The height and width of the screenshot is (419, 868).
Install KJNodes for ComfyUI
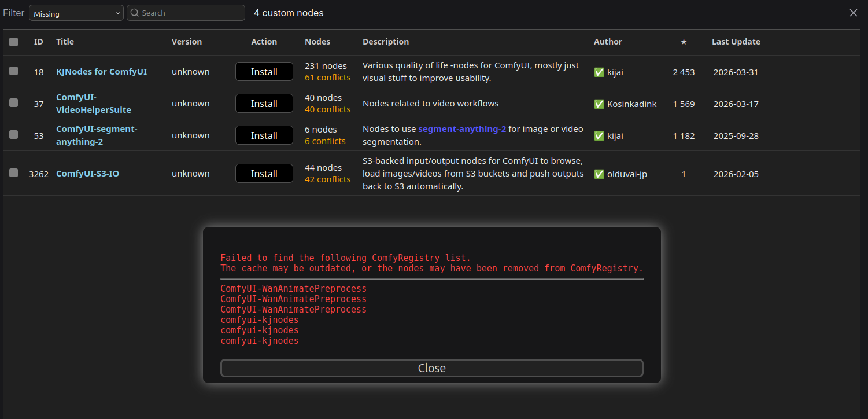(264, 72)
